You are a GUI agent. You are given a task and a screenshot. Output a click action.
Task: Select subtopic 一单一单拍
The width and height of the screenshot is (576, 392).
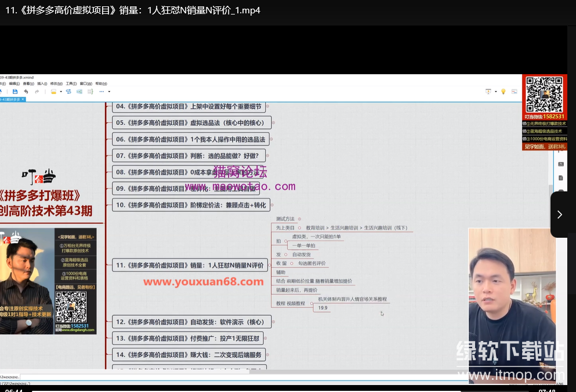(304, 245)
